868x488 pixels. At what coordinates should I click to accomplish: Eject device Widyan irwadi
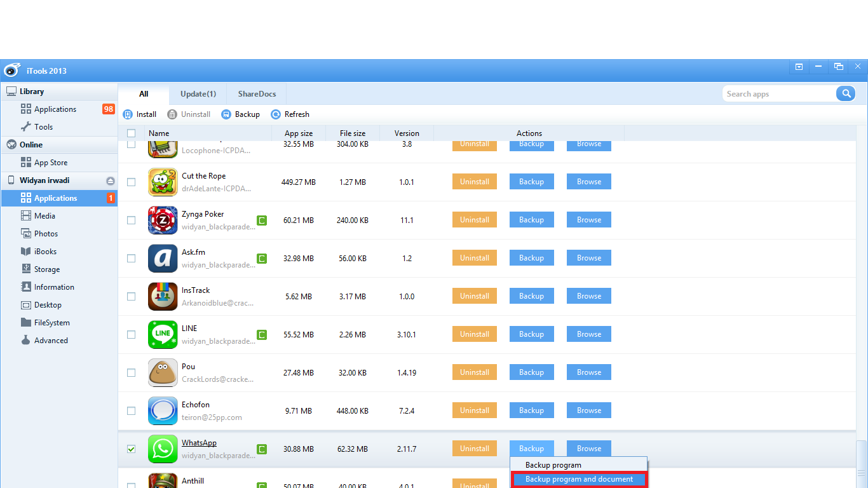(x=110, y=180)
